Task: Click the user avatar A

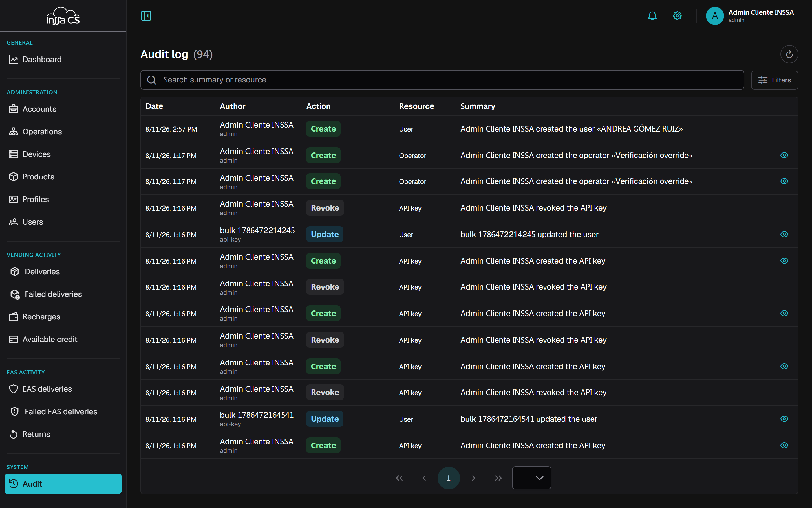Action: (x=715, y=16)
